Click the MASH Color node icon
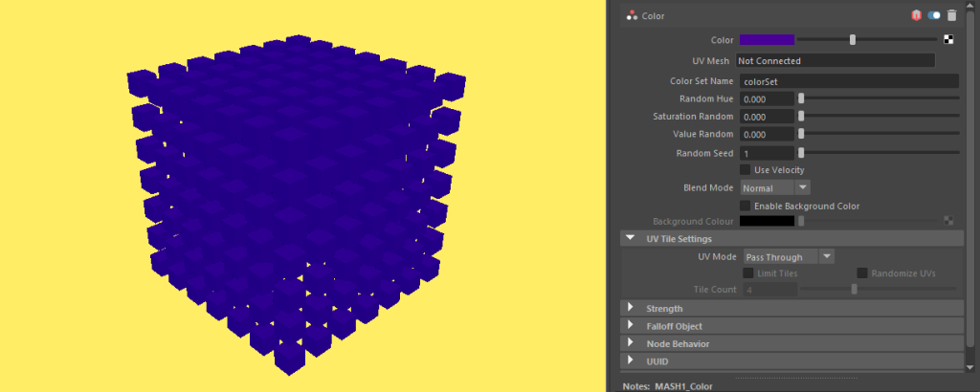This screenshot has width=980, height=392. (632, 15)
